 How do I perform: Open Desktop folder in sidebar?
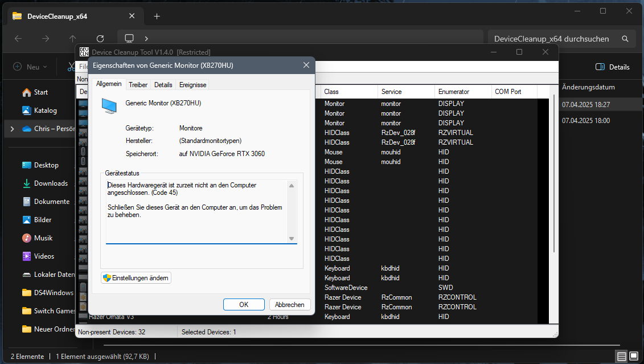pyautogui.click(x=40, y=165)
